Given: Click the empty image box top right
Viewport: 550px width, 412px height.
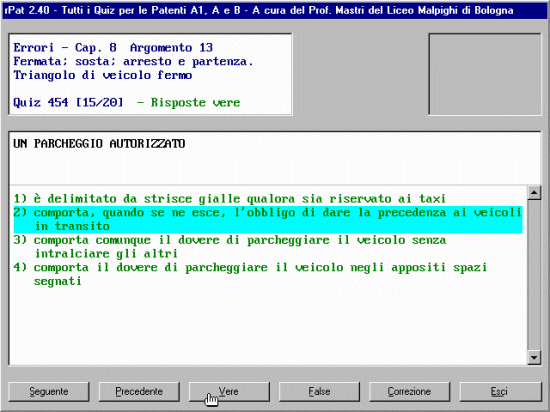Looking at the screenshot, I should click(485, 74).
